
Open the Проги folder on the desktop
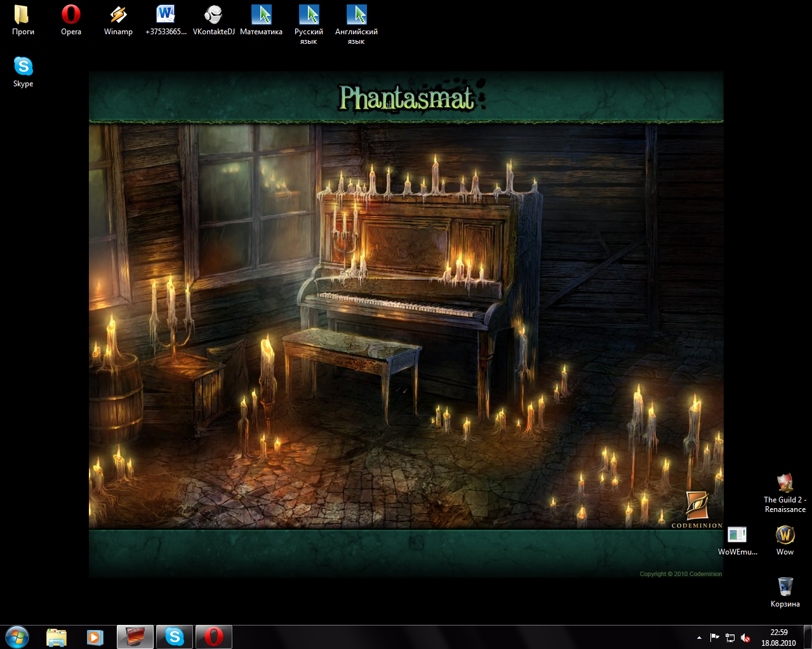pos(23,20)
